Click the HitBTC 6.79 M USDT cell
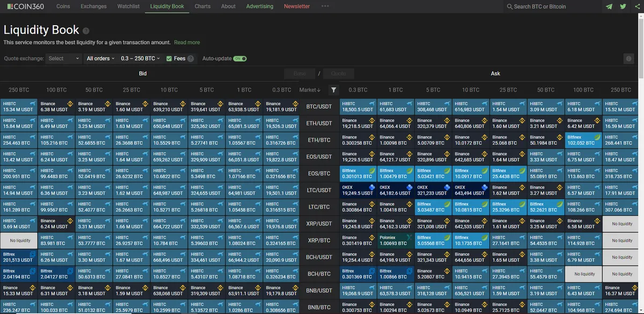This screenshot has width=644, height=314. coord(583,257)
